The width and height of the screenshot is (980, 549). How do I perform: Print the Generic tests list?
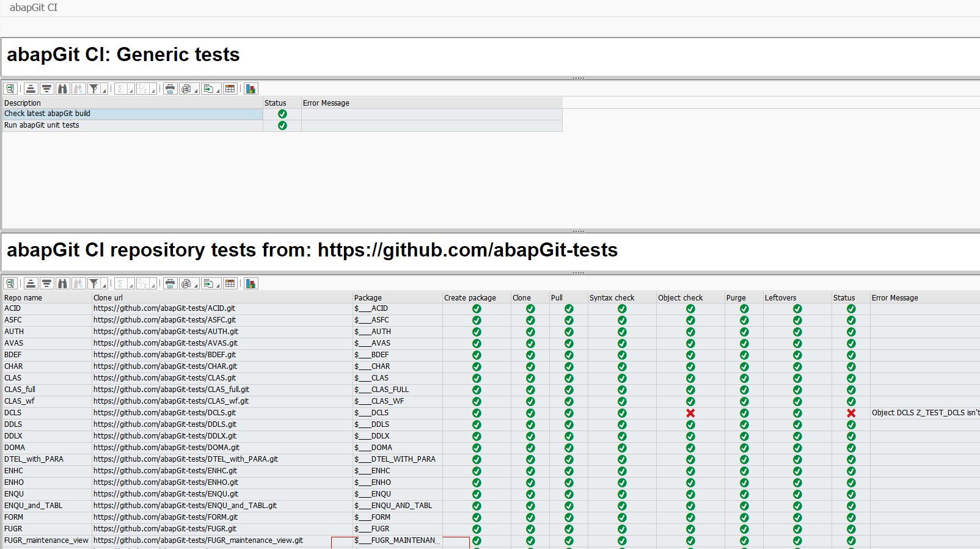coord(170,89)
